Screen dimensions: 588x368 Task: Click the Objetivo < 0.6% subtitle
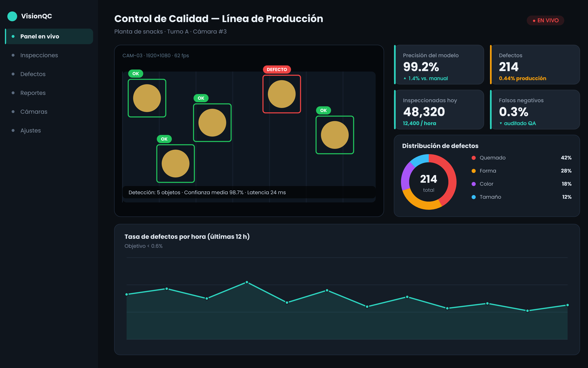(143, 246)
